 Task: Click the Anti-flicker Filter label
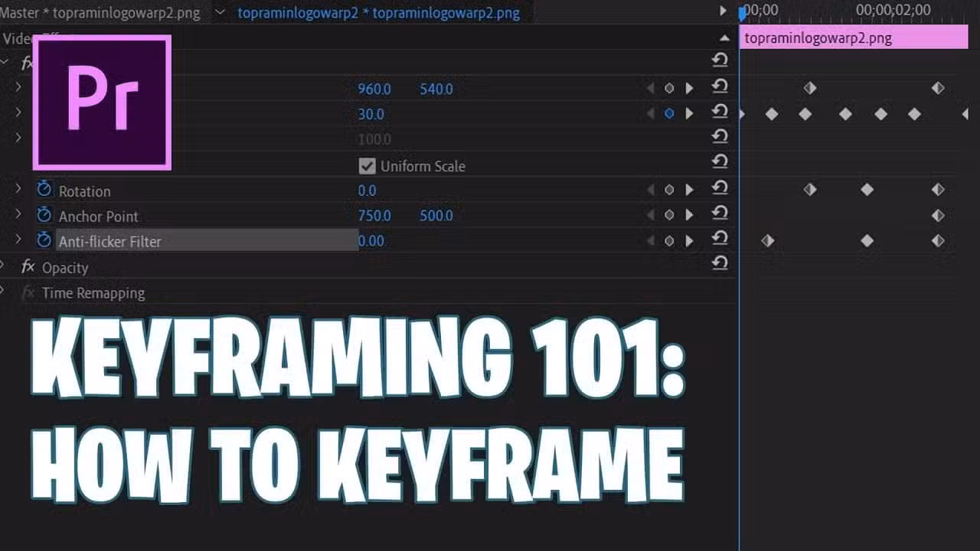pos(110,242)
